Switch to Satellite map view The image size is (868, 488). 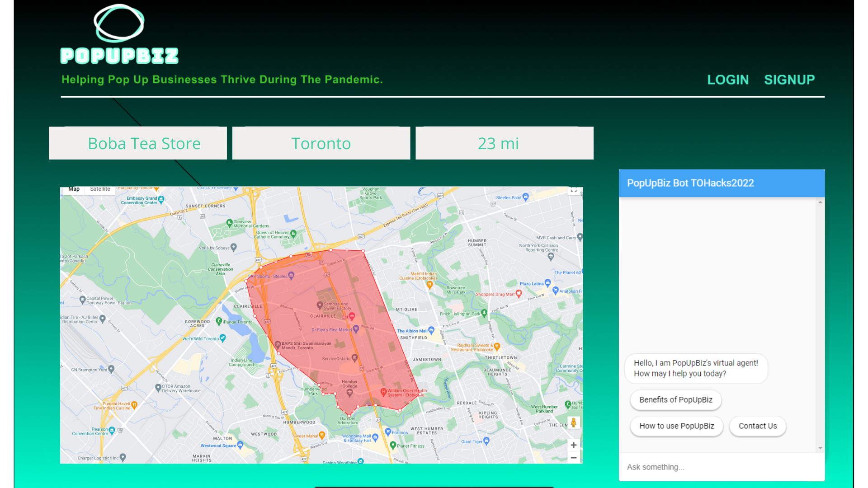100,189
